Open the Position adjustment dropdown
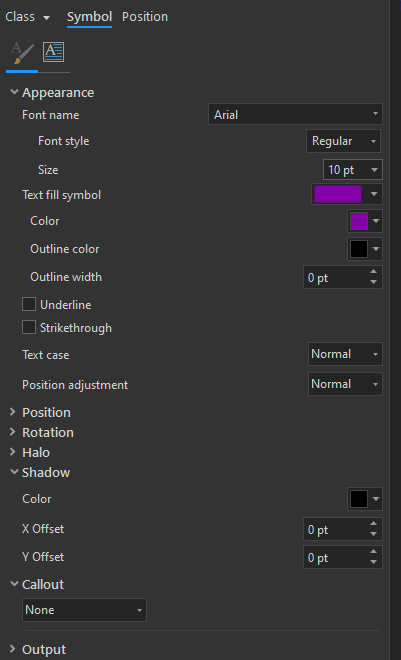Viewport: 401px width, 660px height. click(x=345, y=384)
